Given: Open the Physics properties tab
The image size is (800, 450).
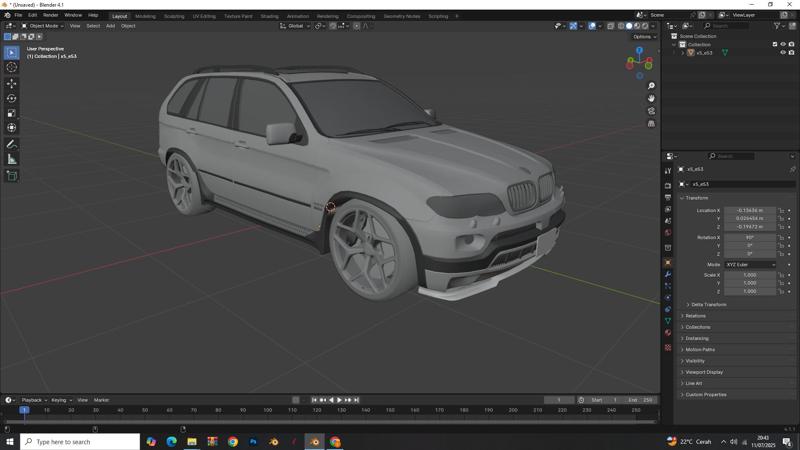Looking at the screenshot, I should click(x=668, y=297).
